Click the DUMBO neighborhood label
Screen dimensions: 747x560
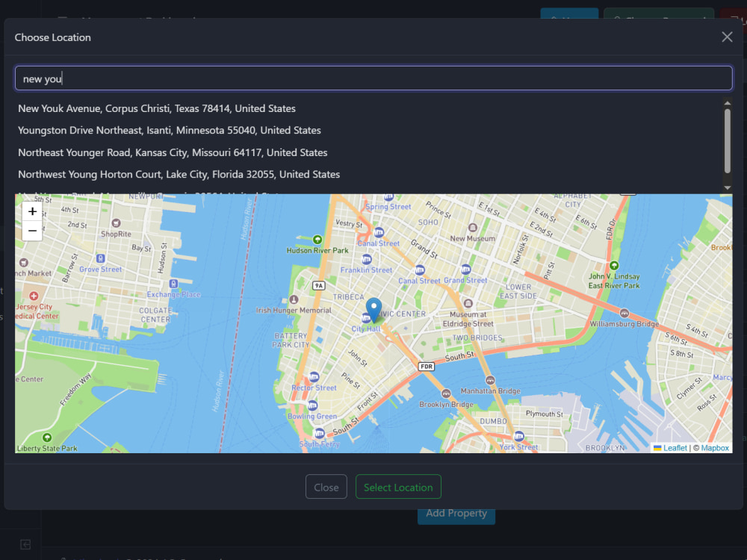click(x=493, y=421)
